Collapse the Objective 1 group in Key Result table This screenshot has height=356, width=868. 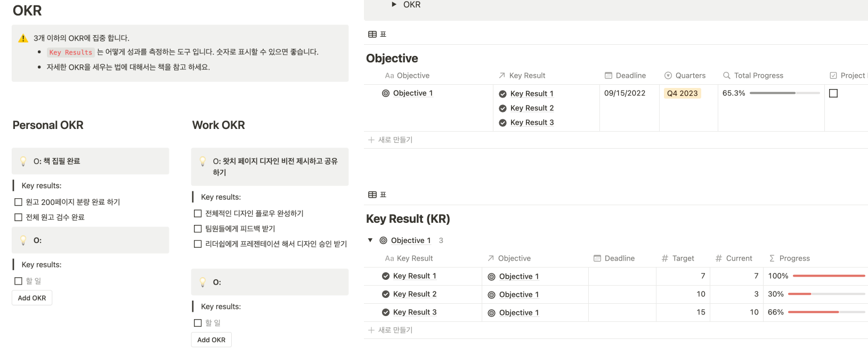click(370, 240)
